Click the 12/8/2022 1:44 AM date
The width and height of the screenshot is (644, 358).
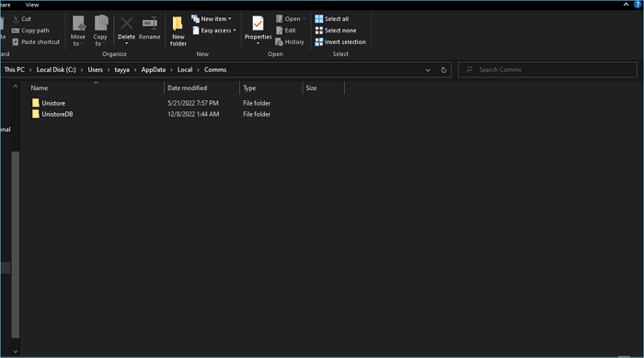(193, 114)
